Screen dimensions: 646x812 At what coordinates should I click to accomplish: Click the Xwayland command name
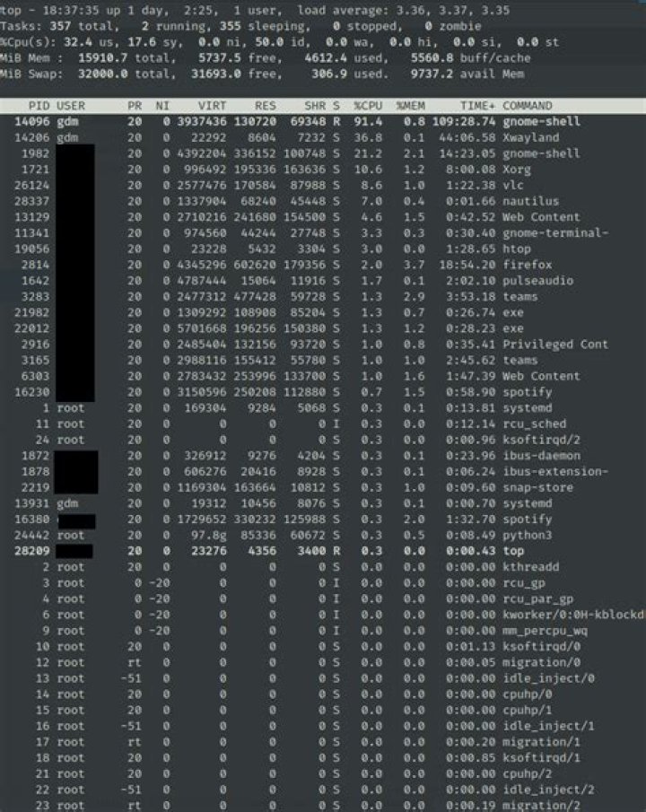point(530,138)
